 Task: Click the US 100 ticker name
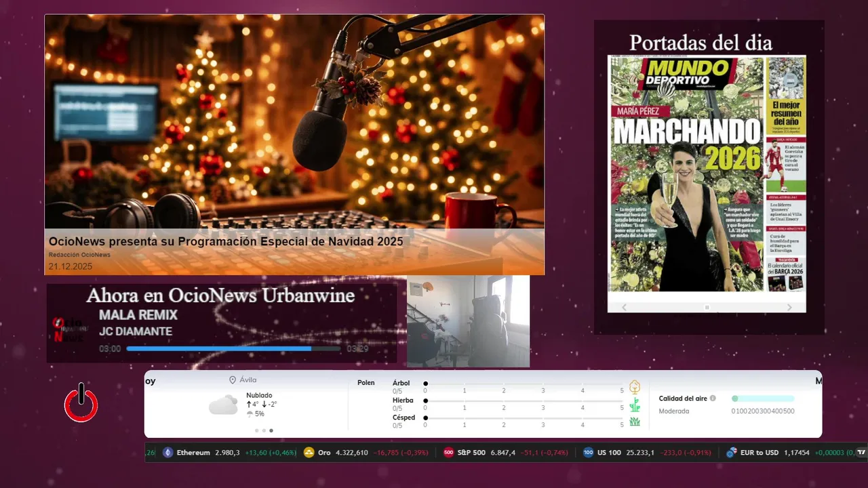(x=609, y=453)
